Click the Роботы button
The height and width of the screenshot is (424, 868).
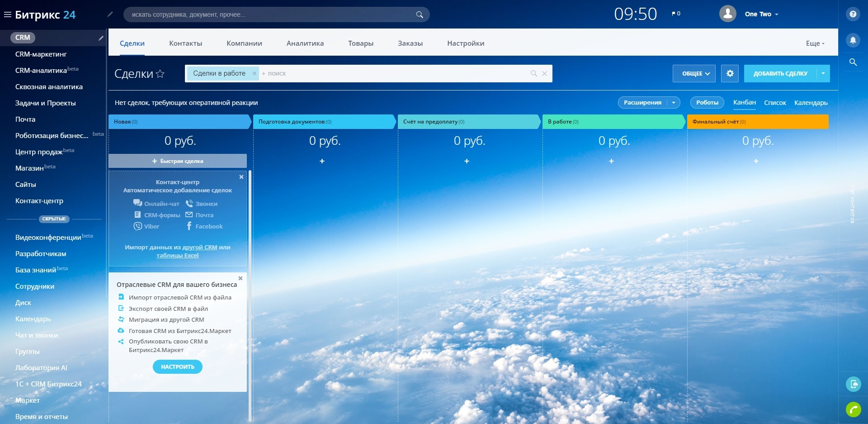(707, 103)
